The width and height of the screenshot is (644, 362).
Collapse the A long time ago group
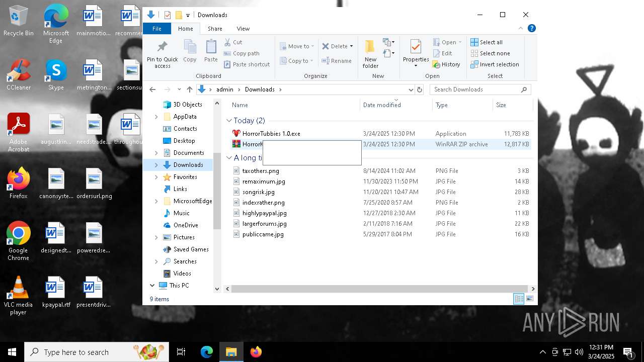(x=229, y=158)
